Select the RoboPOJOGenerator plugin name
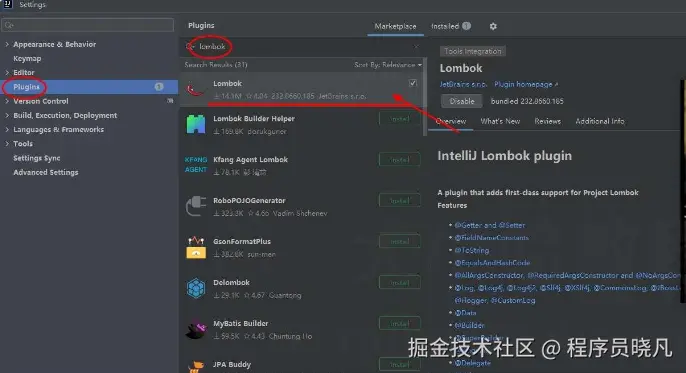 [x=249, y=201]
